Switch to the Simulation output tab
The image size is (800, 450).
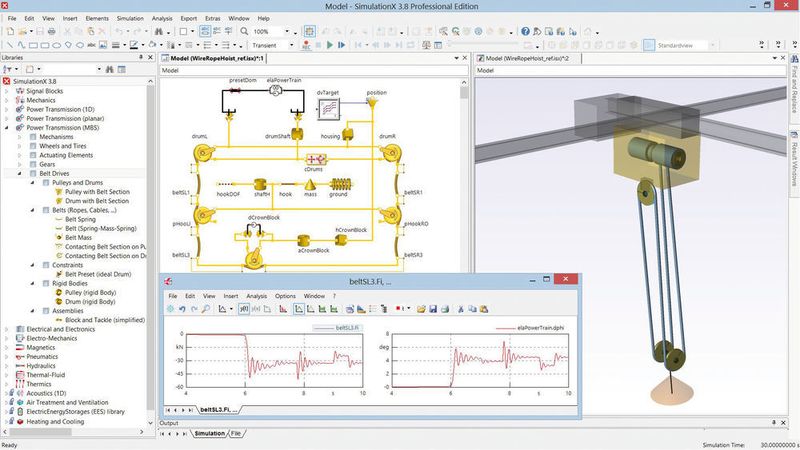[x=209, y=433]
